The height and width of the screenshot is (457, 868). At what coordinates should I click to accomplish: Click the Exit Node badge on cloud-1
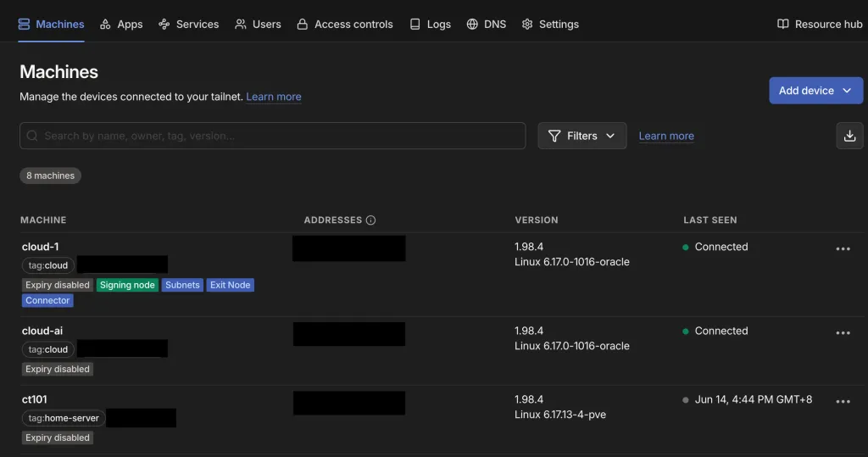point(231,285)
